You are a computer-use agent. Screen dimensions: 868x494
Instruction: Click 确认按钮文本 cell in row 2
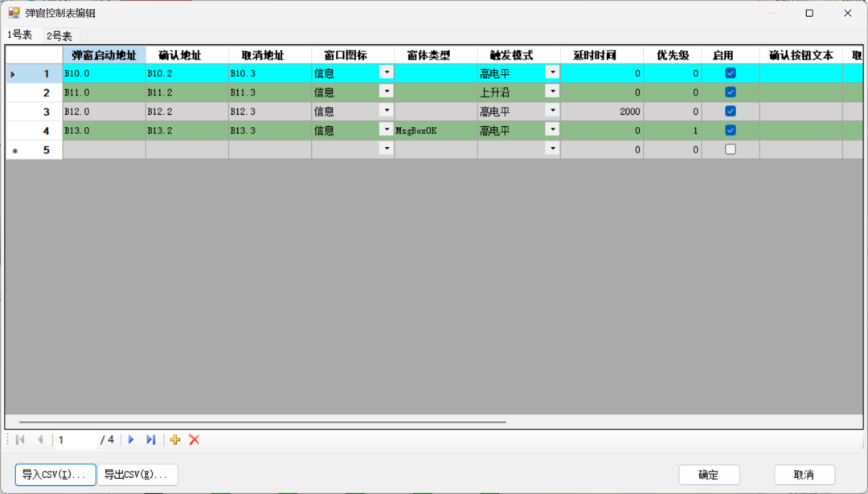click(x=801, y=92)
